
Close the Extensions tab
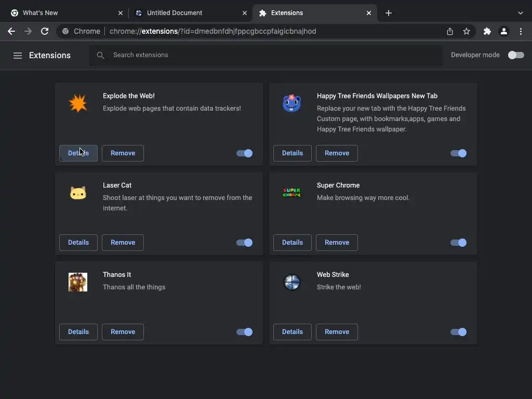tap(369, 13)
